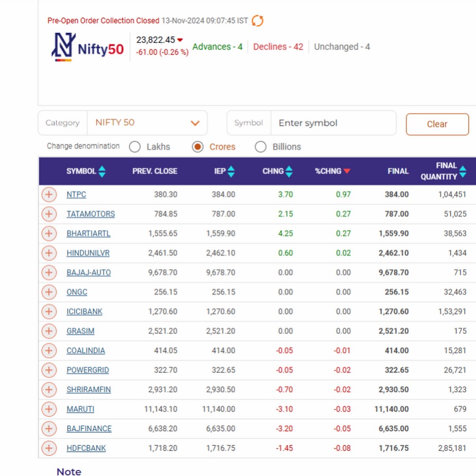Click the FINAL column header
The width and height of the screenshot is (476, 476).
398,171
